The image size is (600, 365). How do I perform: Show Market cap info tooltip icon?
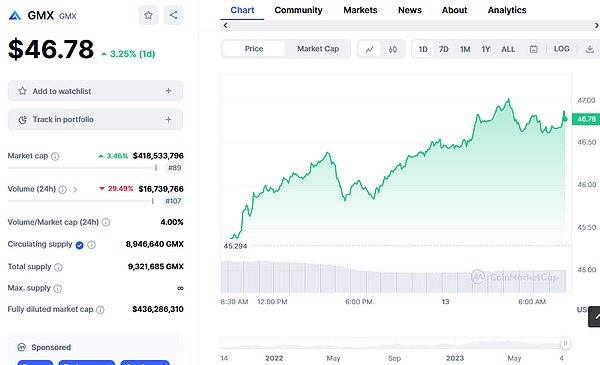pyautogui.click(x=55, y=156)
